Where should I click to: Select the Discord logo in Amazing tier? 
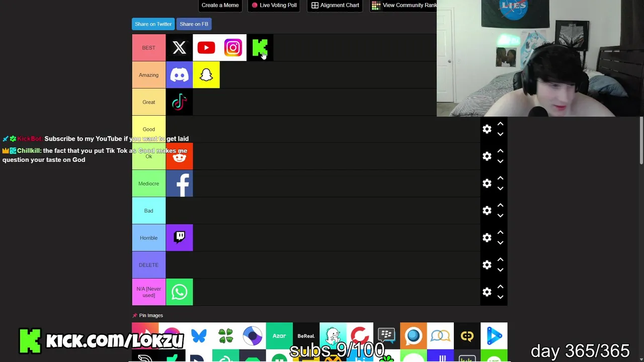point(179,75)
